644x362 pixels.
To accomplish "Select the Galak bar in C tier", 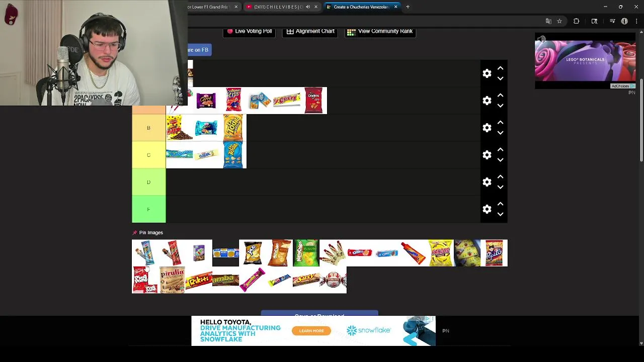I will tap(206, 155).
